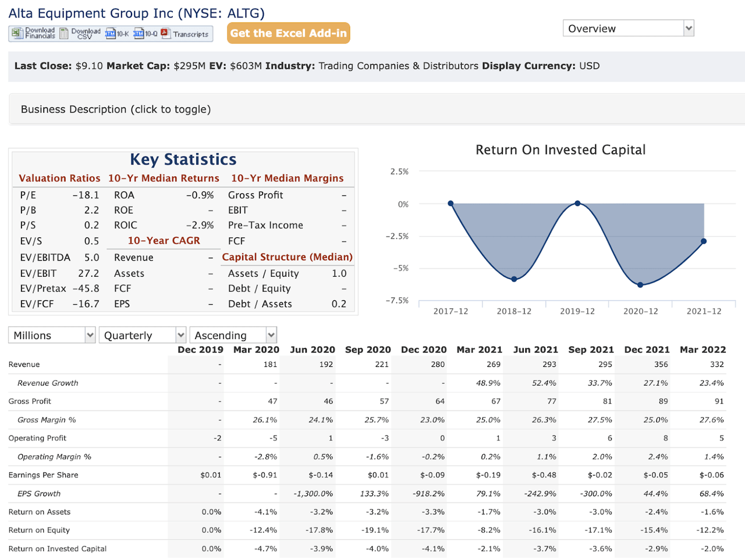The width and height of the screenshot is (745, 560).
Task: Open the Overview view dropdown
Action: pyautogui.click(x=629, y=28)
